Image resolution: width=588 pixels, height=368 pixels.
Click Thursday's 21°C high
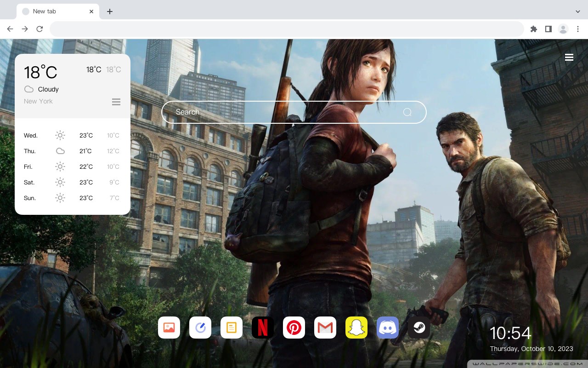(x=86, y=151)
